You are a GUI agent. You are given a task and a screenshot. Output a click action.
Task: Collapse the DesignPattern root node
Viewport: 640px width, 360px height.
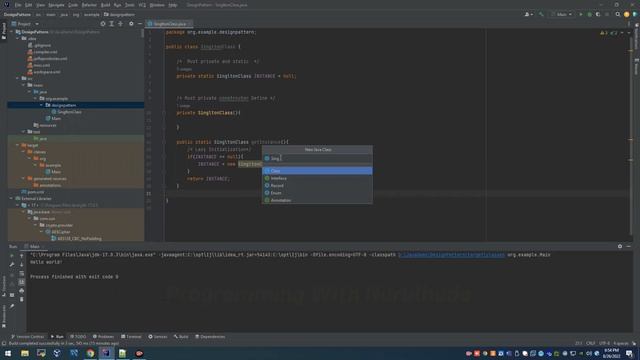tap(11, 32)
